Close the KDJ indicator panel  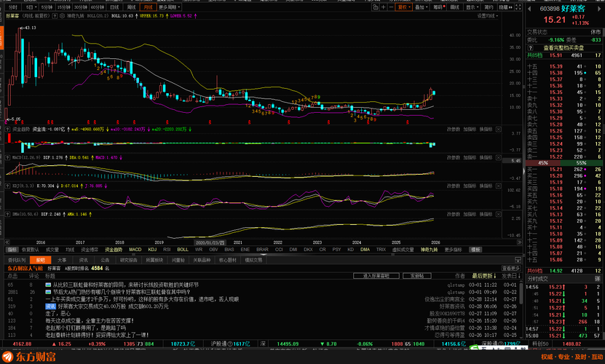point(498,186)
